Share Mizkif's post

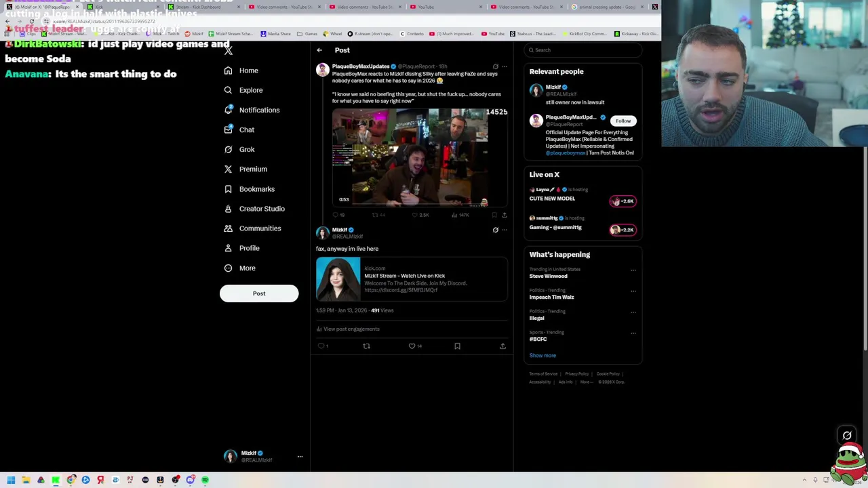[x=502, y=346]
